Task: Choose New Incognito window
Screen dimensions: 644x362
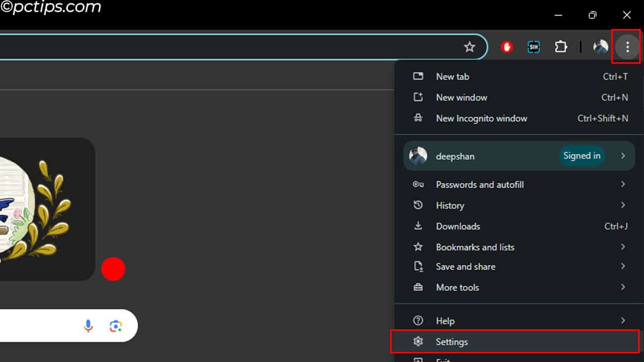Action: click(x=519, y=119)
